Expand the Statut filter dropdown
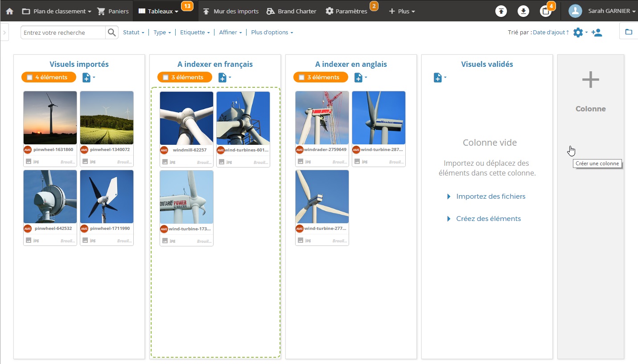Viewport: 638px width, 364px height. pos(133,33)
